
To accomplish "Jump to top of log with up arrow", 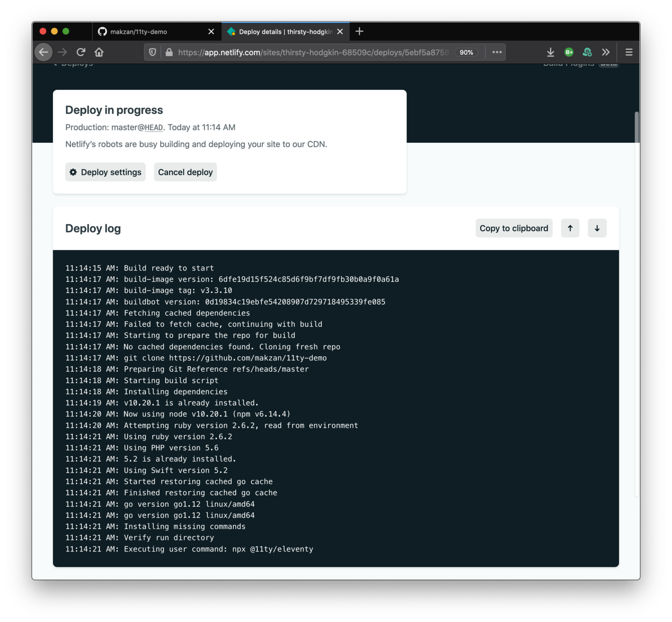I will pyautogui.click(x=570, y=228).
